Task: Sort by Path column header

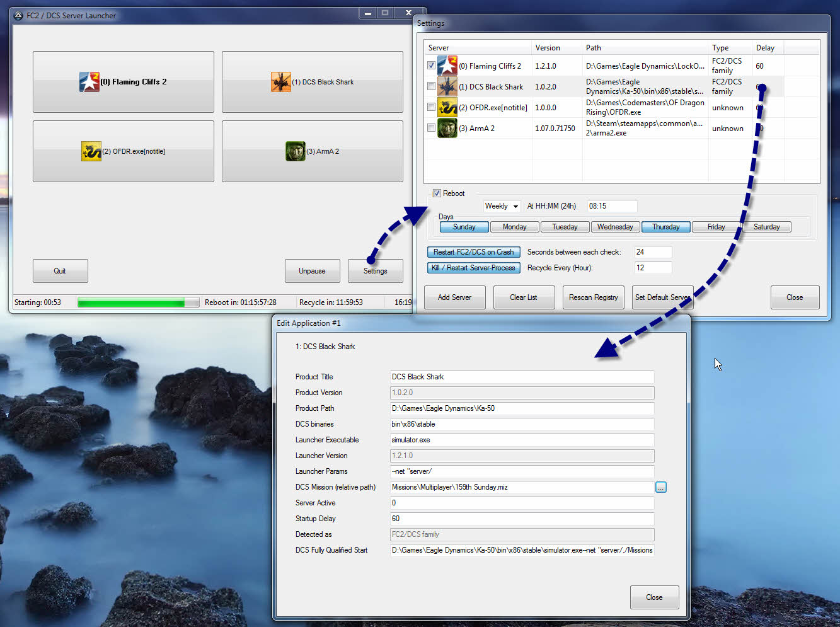Action: 645,47
